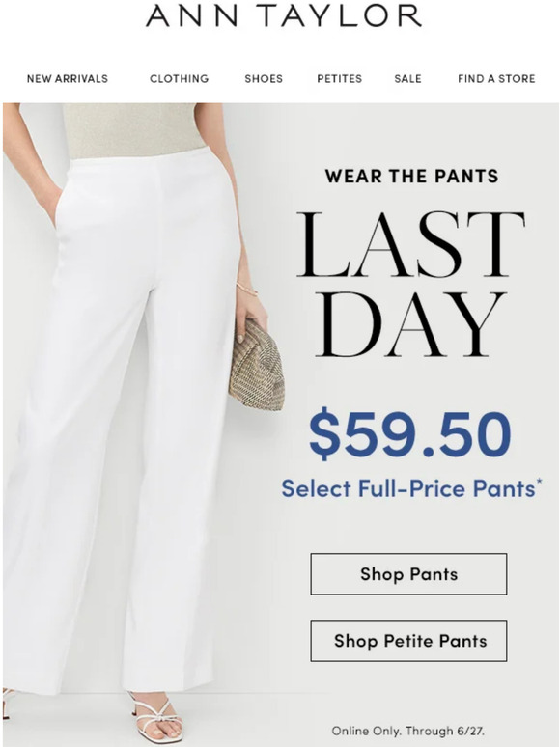Click the WEAR THE PANTS heading

click(x=411, y=177)
